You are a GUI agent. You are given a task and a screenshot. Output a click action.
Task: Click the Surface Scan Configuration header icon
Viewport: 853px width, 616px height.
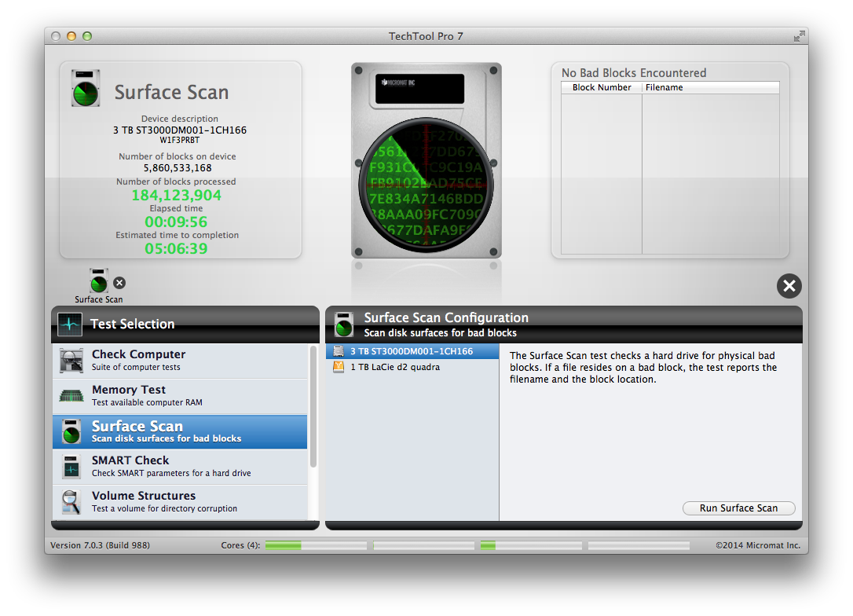344,324
